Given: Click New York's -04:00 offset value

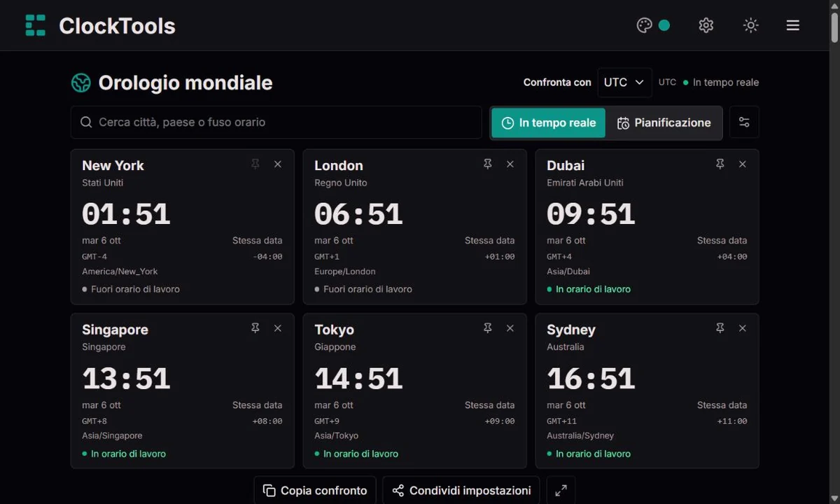Looking at the screenshot, I should 267,257.
